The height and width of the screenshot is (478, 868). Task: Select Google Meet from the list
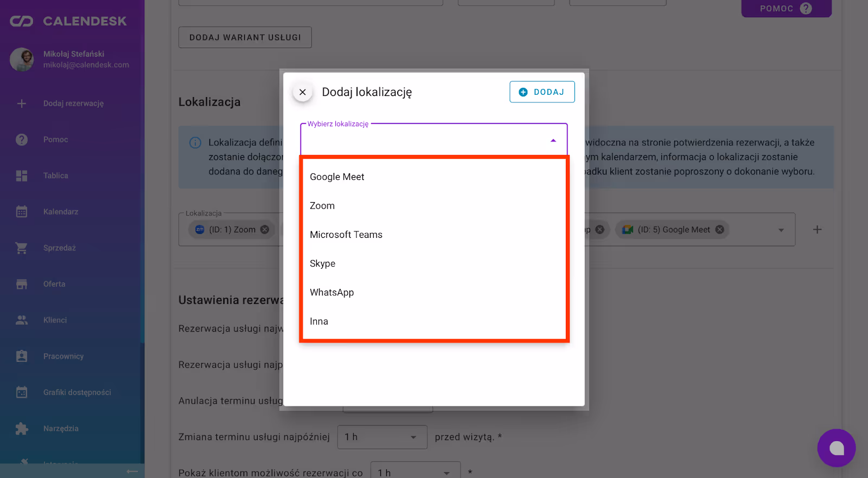tap(337, 177)
